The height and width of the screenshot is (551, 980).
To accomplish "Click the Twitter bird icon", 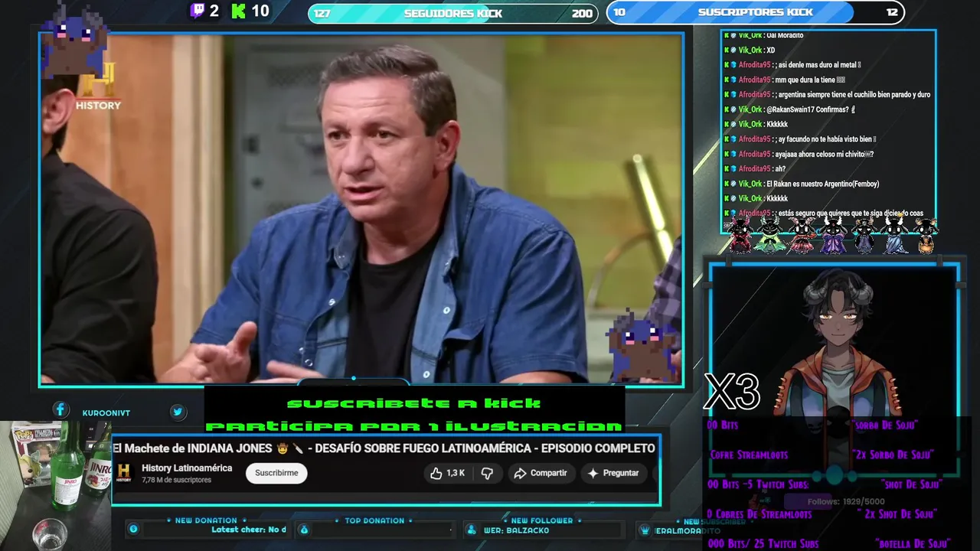I will [x=178, y=412].
